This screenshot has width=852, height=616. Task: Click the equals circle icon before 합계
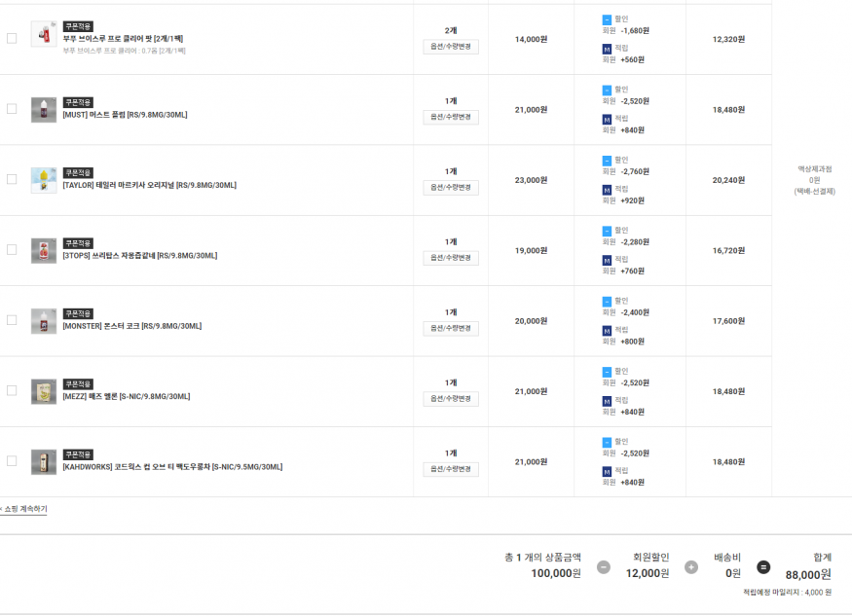point(763,567)
